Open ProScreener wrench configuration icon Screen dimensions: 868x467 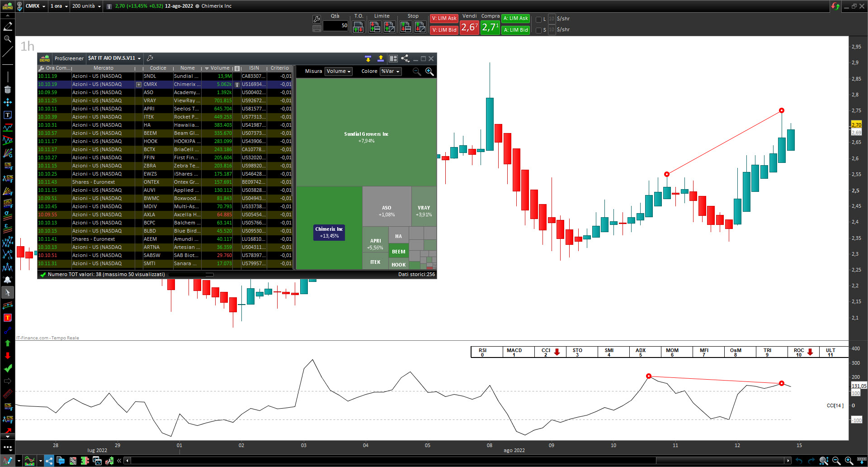coord(150,58)
